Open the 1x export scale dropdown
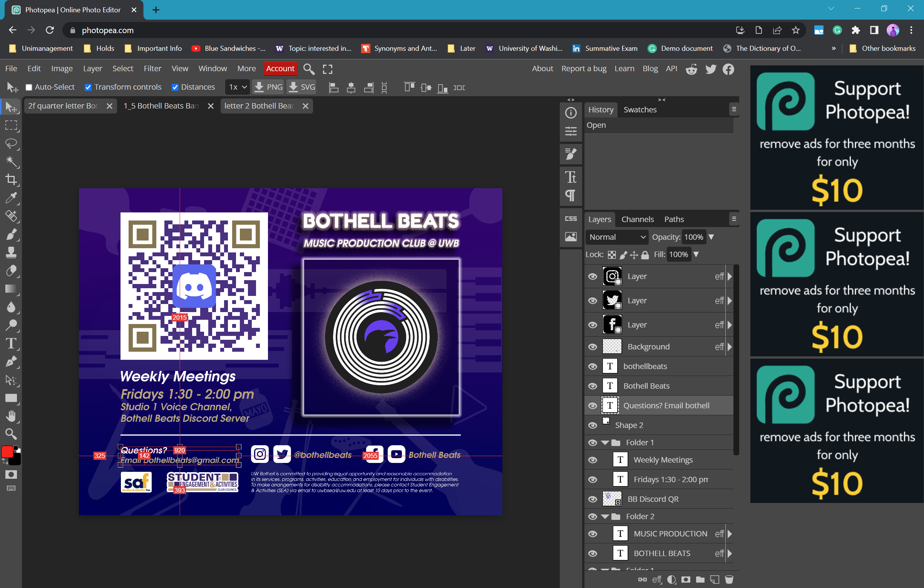Viewport: 924px width, 588px height. tap(238, 87)
